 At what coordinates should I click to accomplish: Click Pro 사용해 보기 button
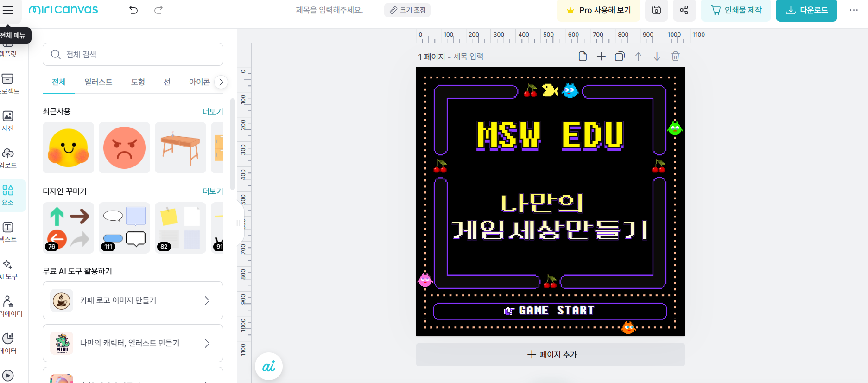click(598, 10)
